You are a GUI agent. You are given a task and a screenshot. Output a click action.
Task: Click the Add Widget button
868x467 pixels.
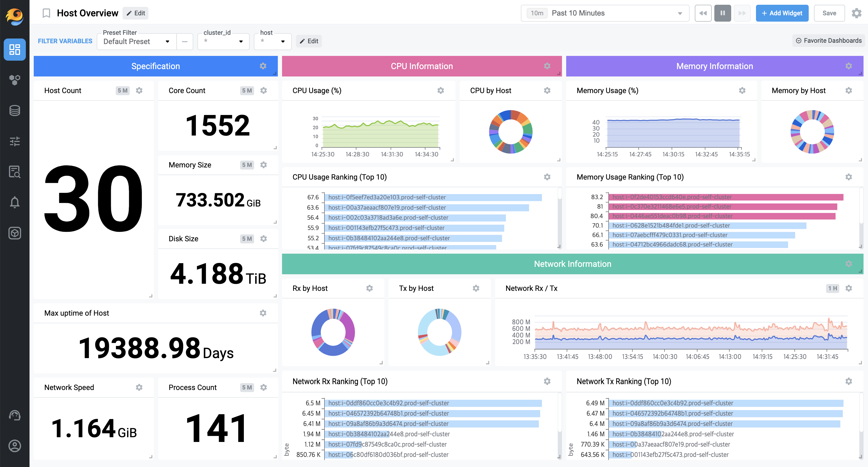pyautogui.click(x=782, y=13)
